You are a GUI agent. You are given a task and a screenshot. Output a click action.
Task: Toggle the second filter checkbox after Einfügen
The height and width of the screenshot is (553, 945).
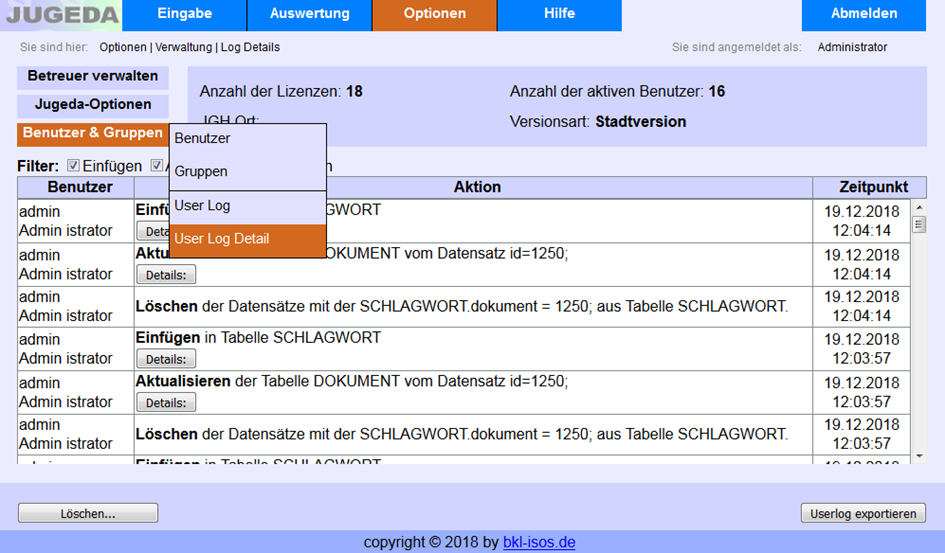tap(157, 166)
